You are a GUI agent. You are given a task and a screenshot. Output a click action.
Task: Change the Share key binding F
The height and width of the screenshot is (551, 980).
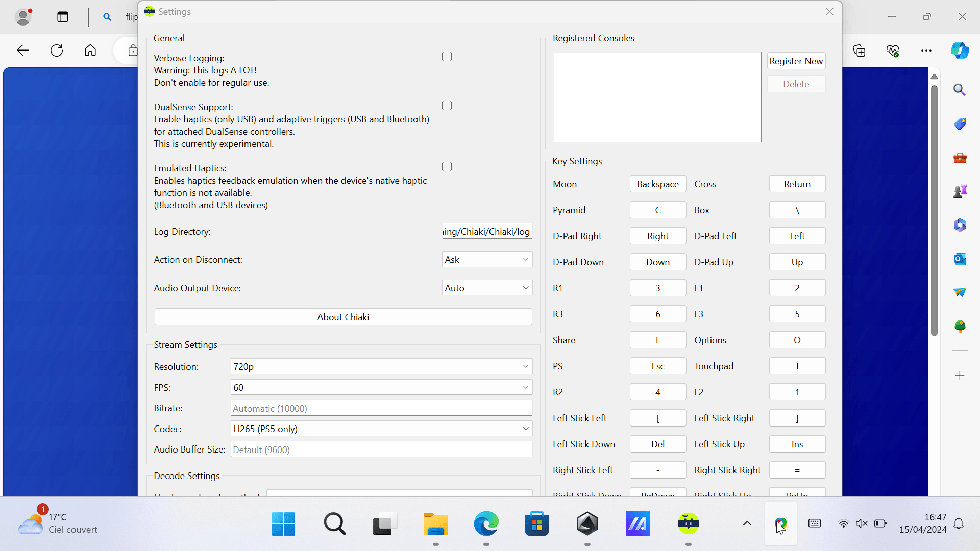tap(658, 340)
